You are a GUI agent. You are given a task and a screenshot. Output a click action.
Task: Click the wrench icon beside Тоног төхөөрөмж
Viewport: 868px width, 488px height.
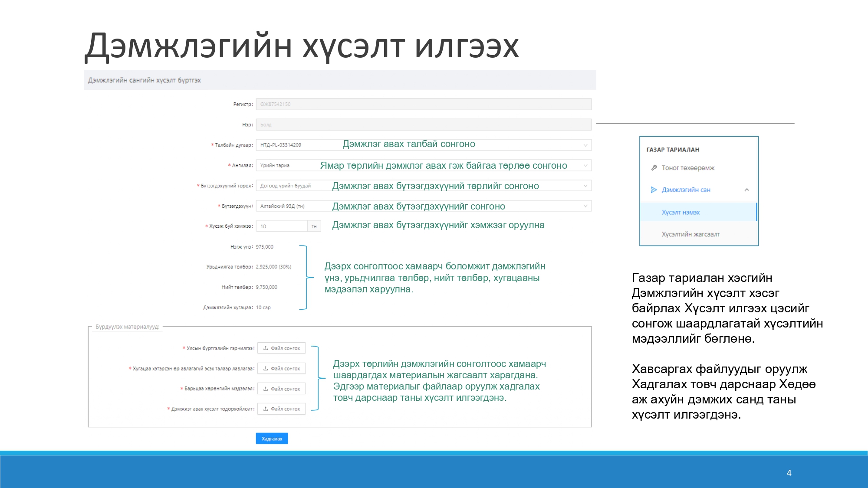point(654,168)
